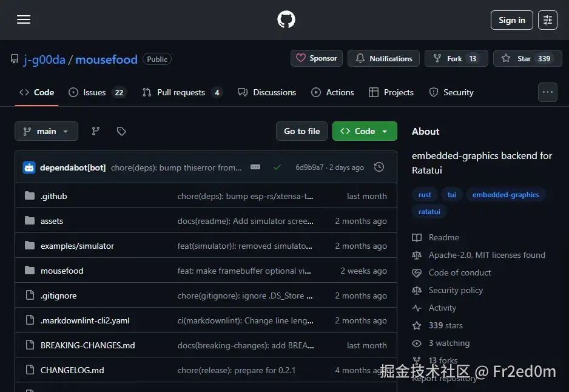Open the command palette icon beside Sign in
The height and width of the screenshot is (392, 569).
tap(547, 19)
